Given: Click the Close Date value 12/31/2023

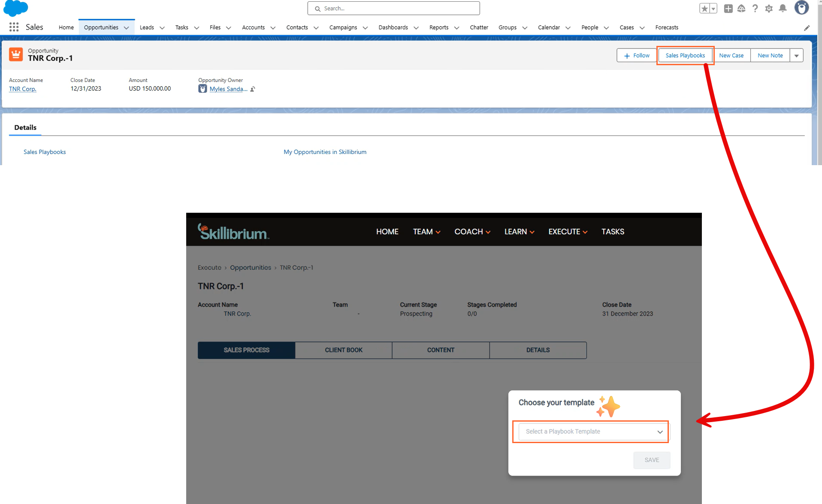Looking at the screenshot, I should (x=86, y=88).
